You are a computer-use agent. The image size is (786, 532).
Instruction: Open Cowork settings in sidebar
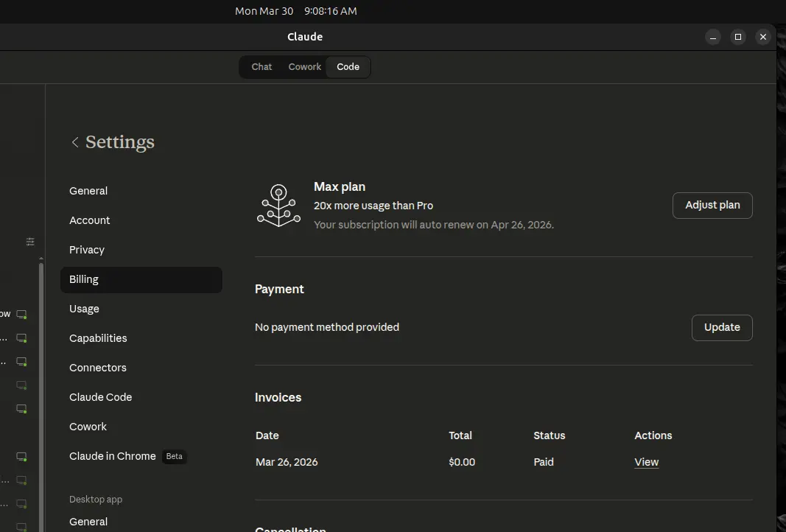tap(141, 427)
